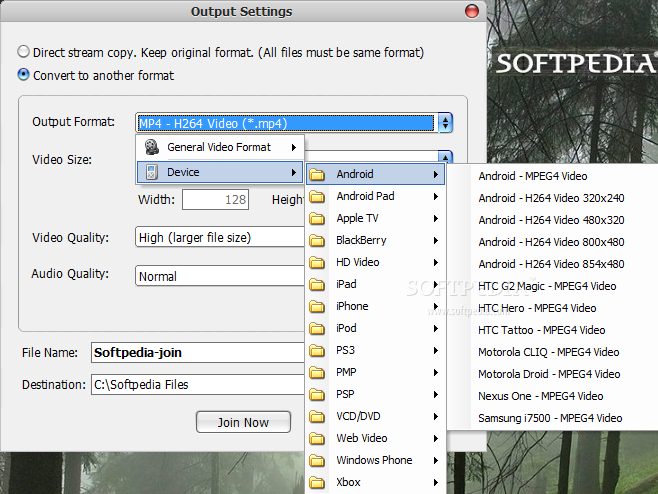Click the File Name input field
Viewport: 658px width, 494px height.
click(198, 352)
